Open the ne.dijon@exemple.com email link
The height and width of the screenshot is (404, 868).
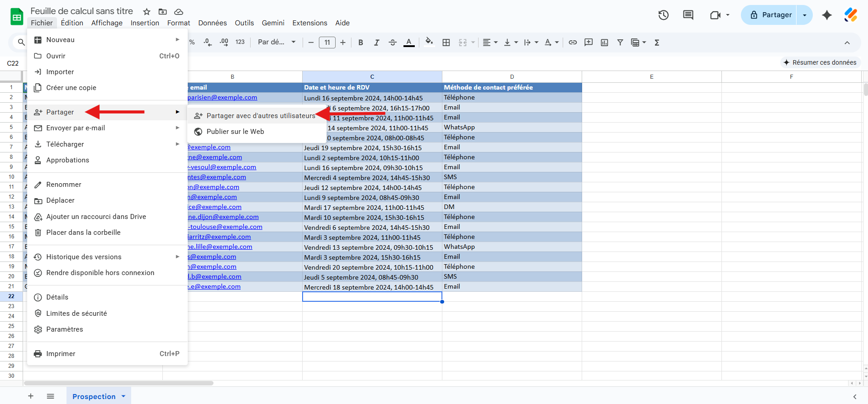(x=223, y=217)
